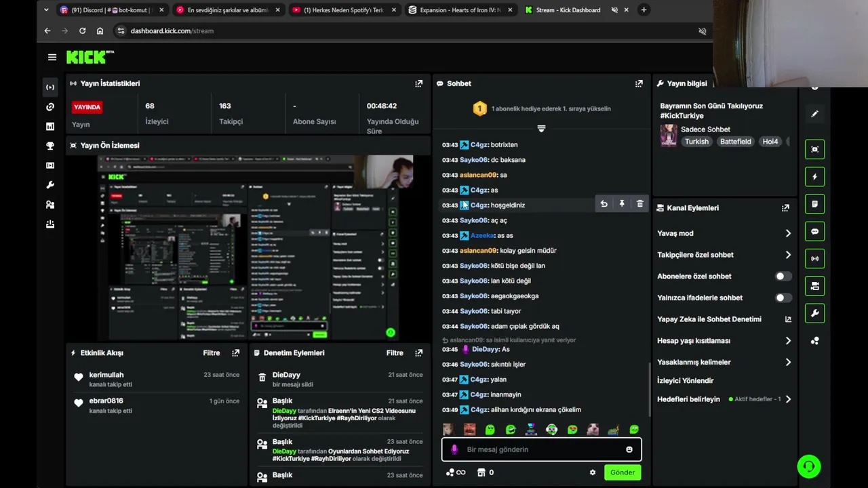Pop out the Etkinlik Akışı panel
This screenshot has width=868, height=488.
(x=235, y=353)
